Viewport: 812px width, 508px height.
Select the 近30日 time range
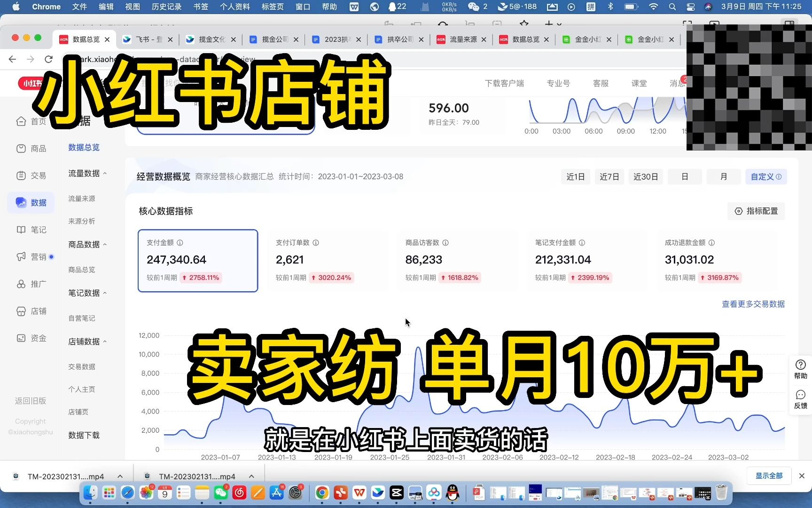coord(646,177)
